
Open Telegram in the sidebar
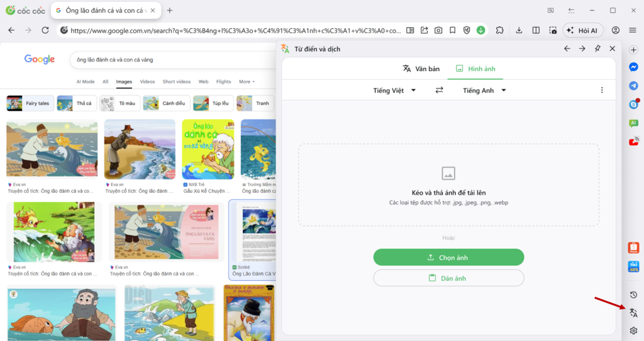tap(633, 85)
